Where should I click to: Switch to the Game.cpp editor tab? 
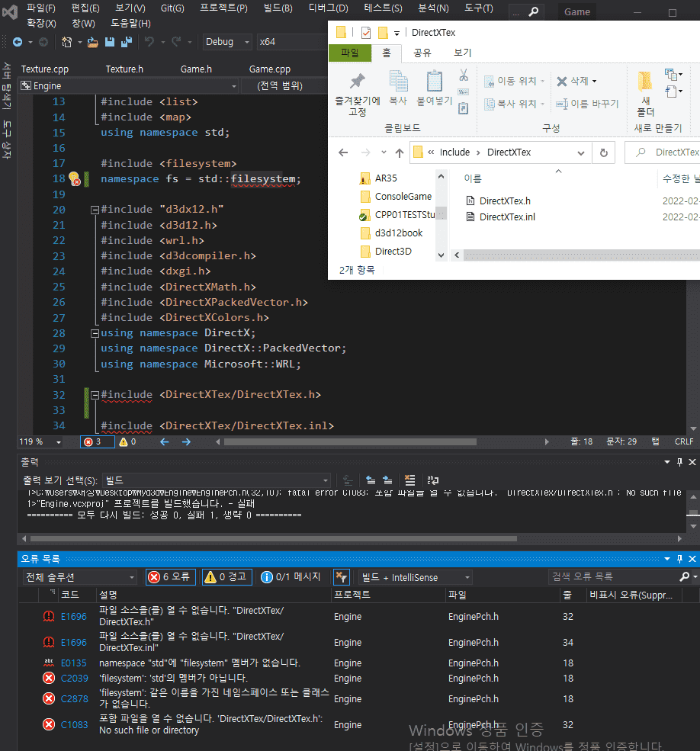click(270, 69)
